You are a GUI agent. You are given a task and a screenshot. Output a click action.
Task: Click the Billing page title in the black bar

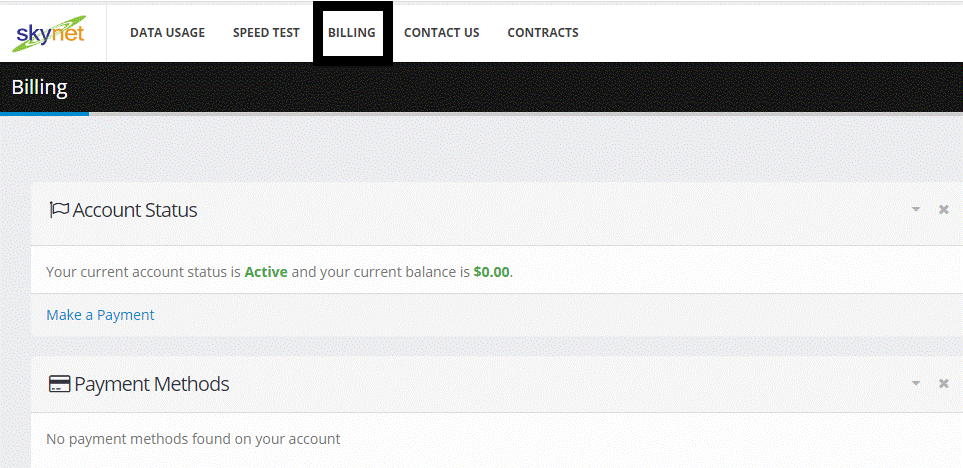(39, 88)
